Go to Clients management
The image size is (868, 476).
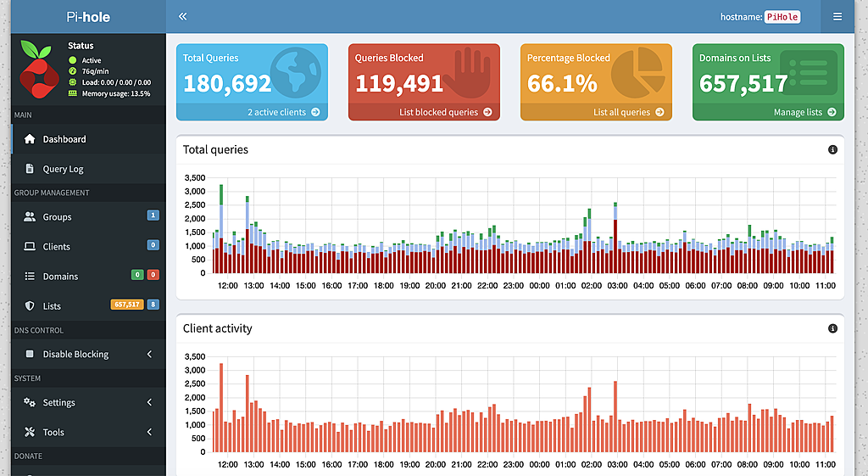coord(88,246)
